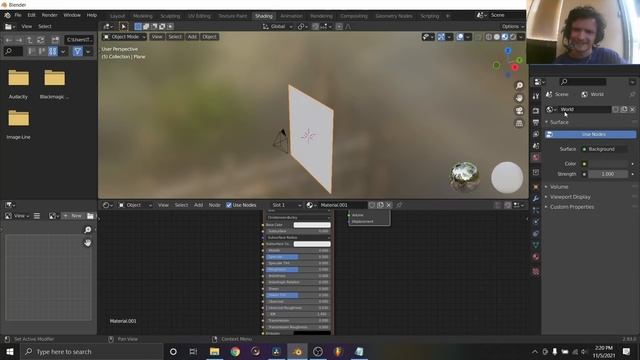Open the Material properties tab icon
Viewport: 640px width, 360px height.
[536, 257]
